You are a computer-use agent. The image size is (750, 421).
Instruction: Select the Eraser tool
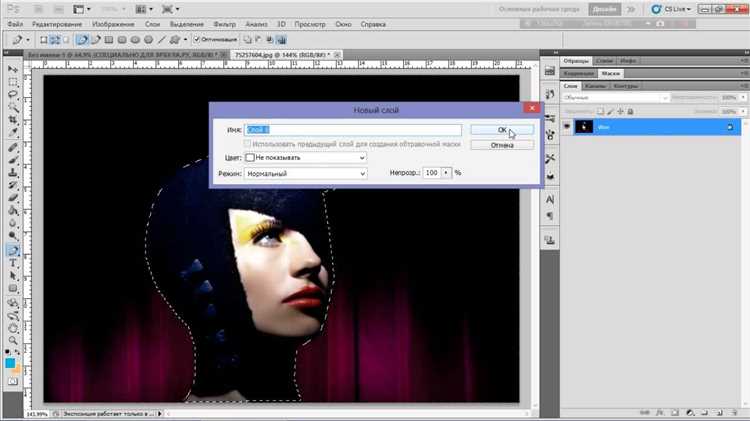[13, 198]
